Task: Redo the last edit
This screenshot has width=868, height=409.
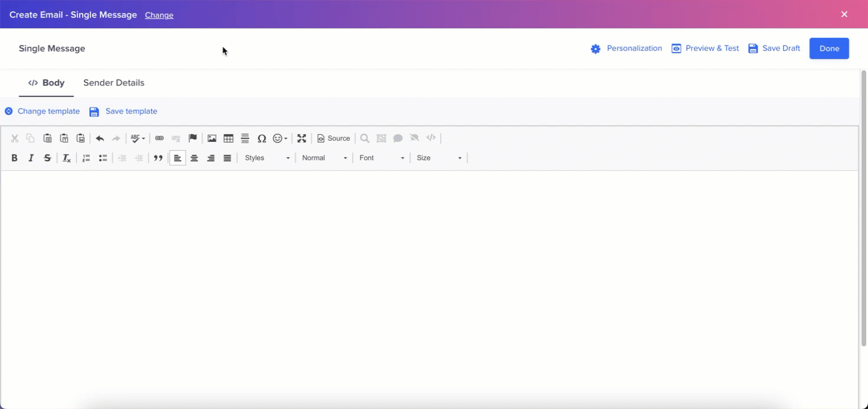Action: (116, 138)
